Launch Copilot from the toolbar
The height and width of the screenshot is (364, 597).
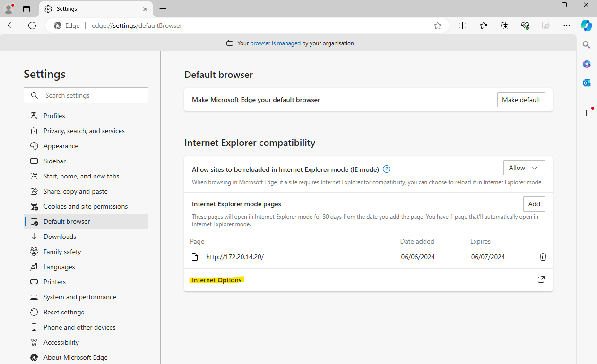pyautogui.click(x=587, y=25)
